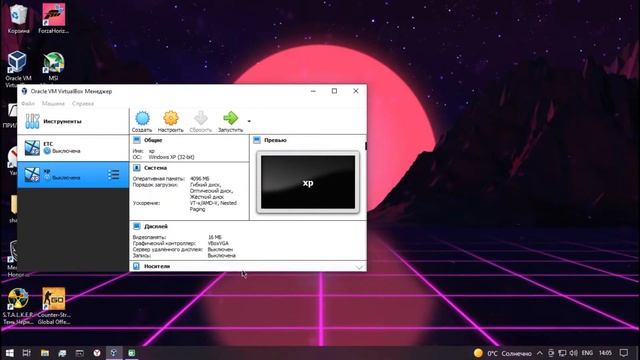This screenshot has height=360, width=640.
Task: Click the Система section header
Action: pos(155,168)
